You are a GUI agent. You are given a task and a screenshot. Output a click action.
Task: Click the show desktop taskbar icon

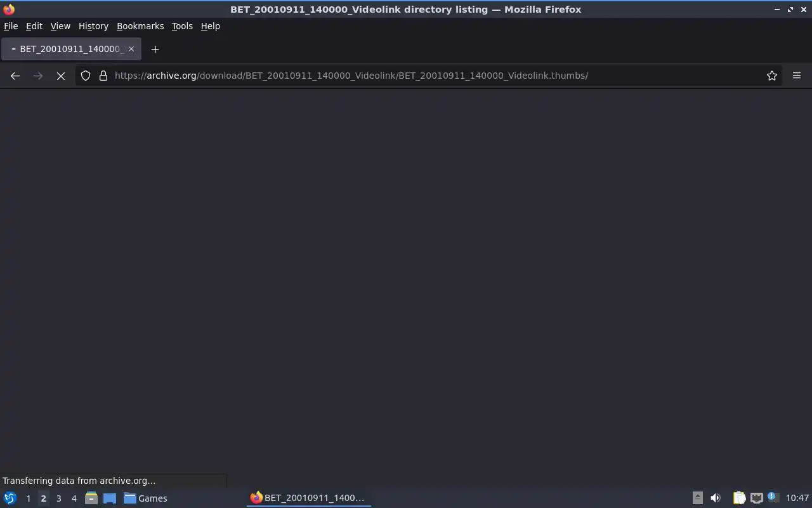pos(110,498)
